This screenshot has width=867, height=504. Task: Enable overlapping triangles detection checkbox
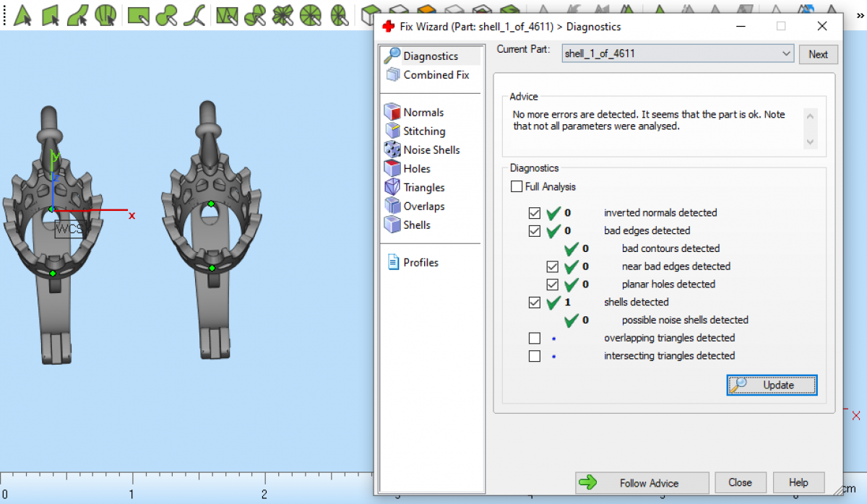click(x=535, y=338)
